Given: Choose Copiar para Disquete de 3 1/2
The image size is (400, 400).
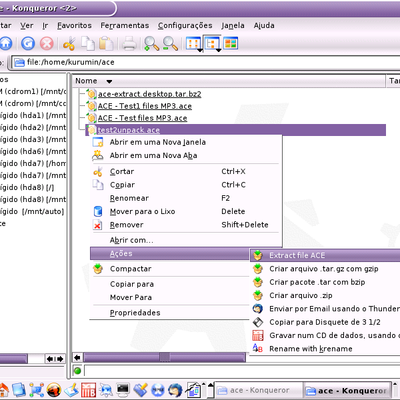Looking at the screenshot, I should point(325,322).
